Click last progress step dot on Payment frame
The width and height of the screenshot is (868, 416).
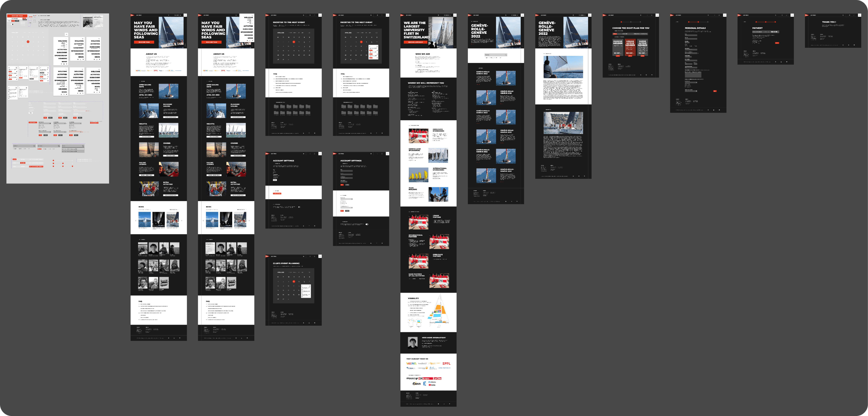pyautogui.click(x=775, y=22)
